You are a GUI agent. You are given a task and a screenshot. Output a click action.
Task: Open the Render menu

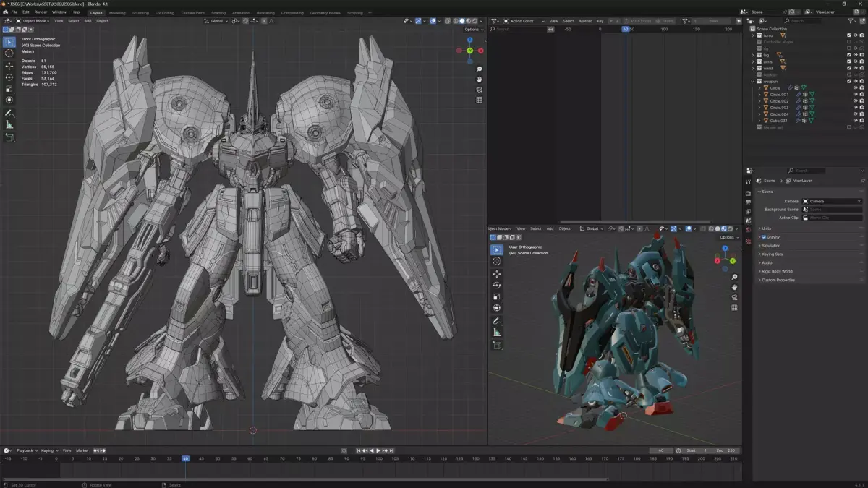pyautogui.click(x=41, y=12)
